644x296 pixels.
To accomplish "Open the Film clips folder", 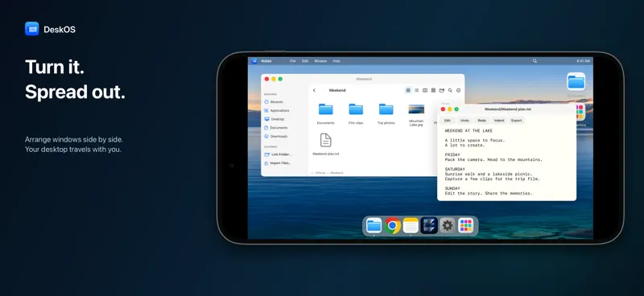I will pyautogui.click(x=356, y=109).
